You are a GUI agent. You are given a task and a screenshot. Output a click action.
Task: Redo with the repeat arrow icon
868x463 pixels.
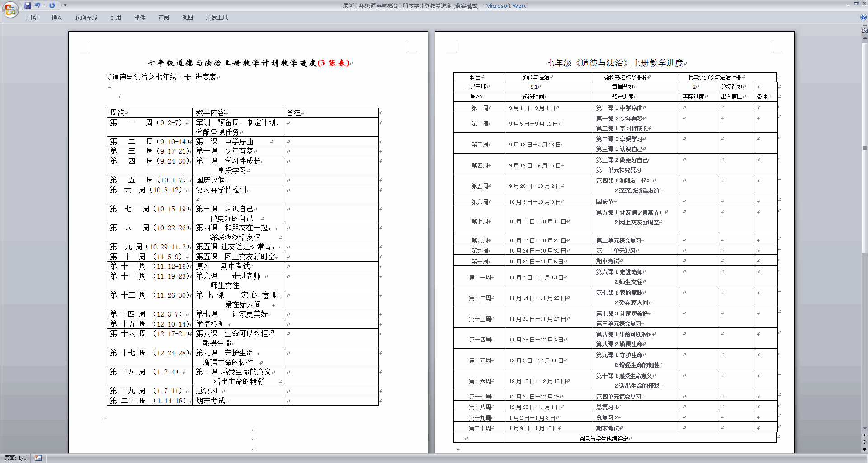pos(52,5)
